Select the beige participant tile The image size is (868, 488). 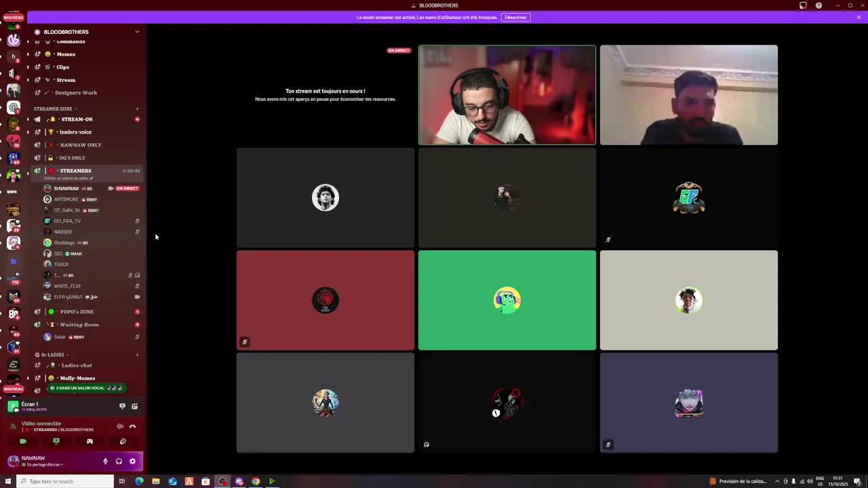point(689,300)
